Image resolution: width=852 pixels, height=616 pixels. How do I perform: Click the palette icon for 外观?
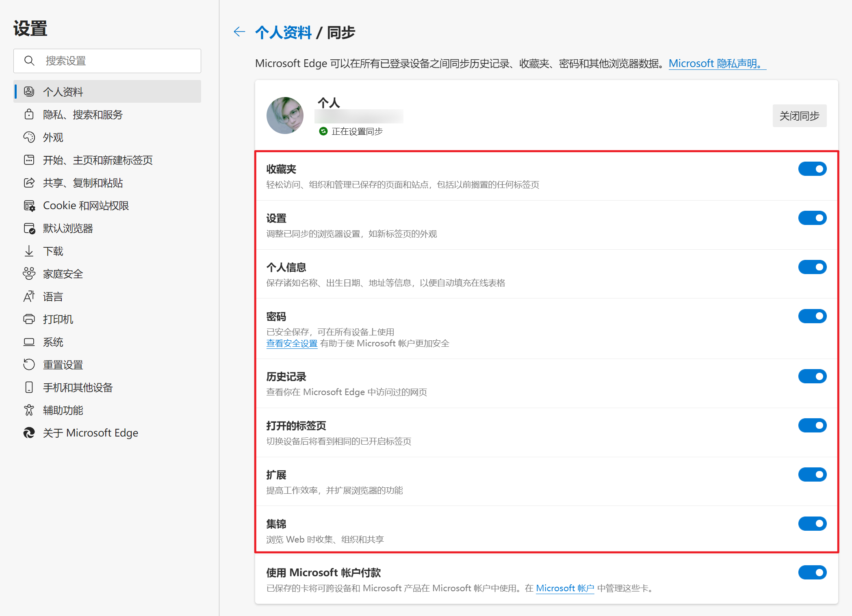coord(29,137)
